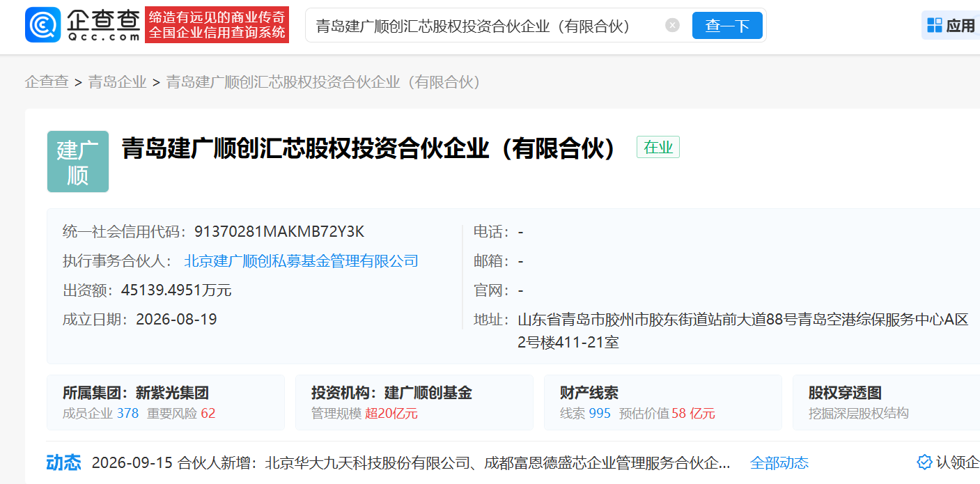Click the red slogan banner beside the logo
The width and height of the screenshot is (980, 484).
(x=217, y=25)
